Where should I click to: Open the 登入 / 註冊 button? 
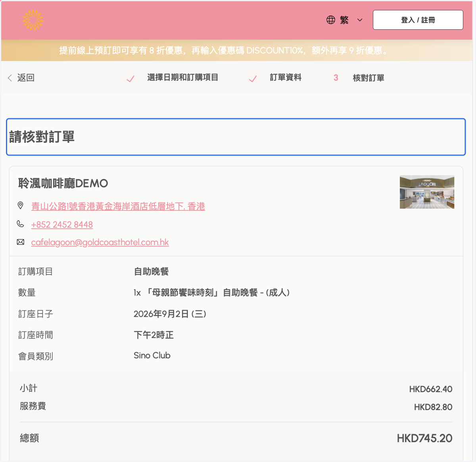pos(418,20)
